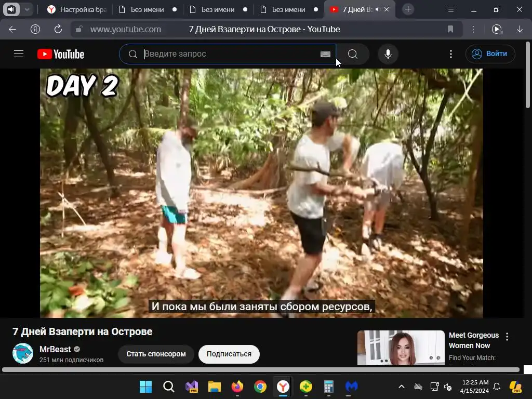Click the video player to pause

pos(262,193)
